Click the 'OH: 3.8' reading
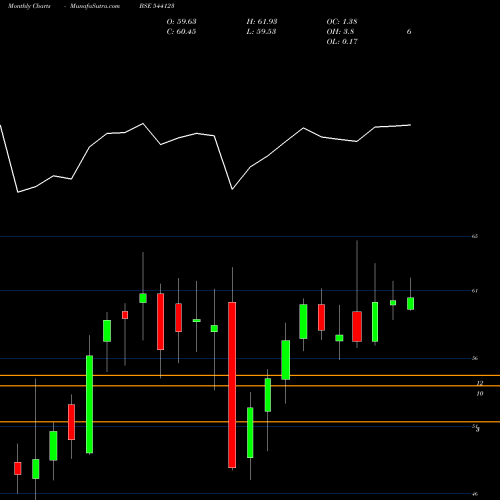 (x=340, y=32)
